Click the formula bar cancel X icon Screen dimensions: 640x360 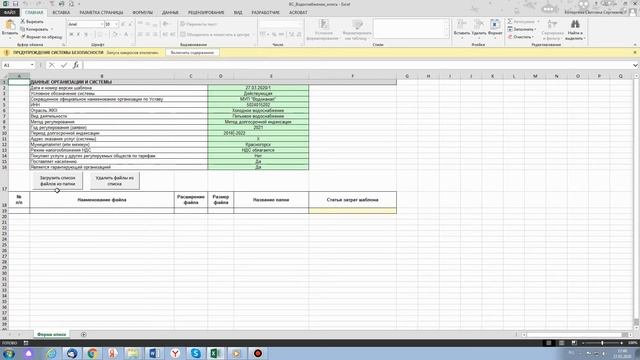tap(51, 65)
